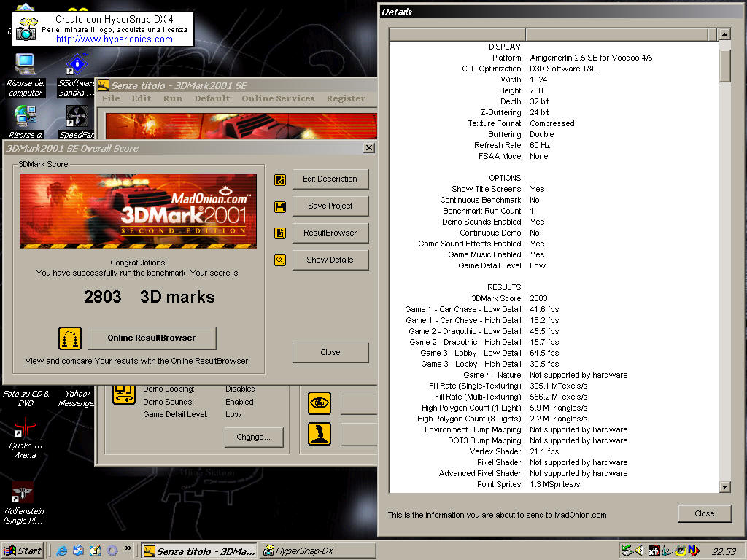Screen dimensions: 747x560
Task: Select the Yahoo! Messenger desktop label
Action: tap(76, 399)
